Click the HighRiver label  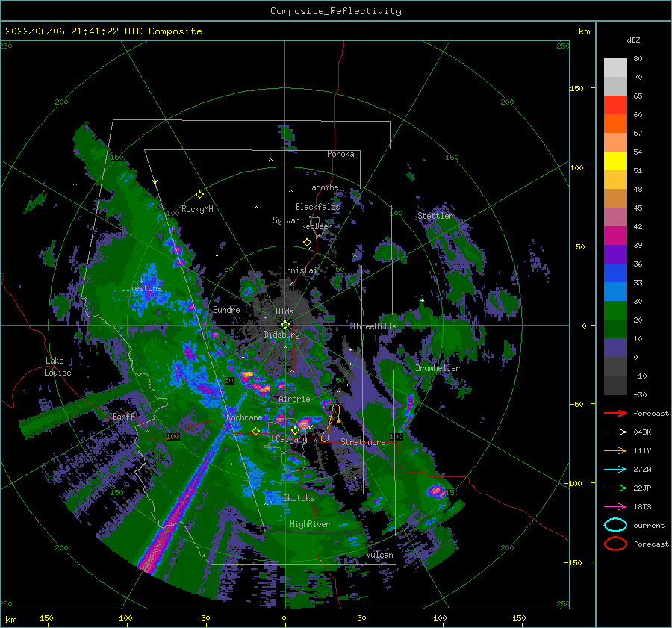coord(310,524)
